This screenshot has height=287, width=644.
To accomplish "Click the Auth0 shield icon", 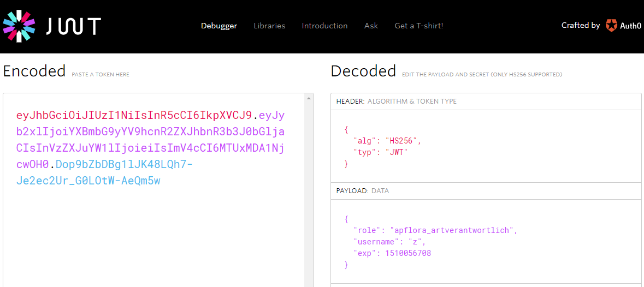I will tap(611, 26).
